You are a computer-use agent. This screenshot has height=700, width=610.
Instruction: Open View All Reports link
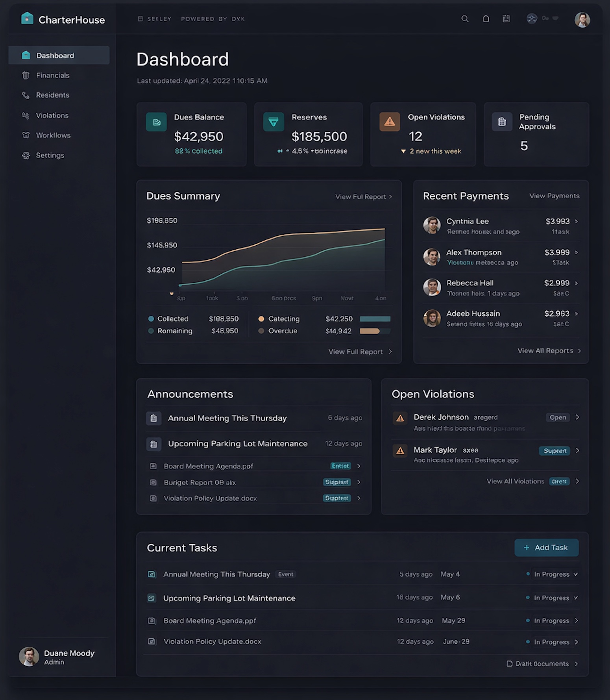tap(549, 351)
